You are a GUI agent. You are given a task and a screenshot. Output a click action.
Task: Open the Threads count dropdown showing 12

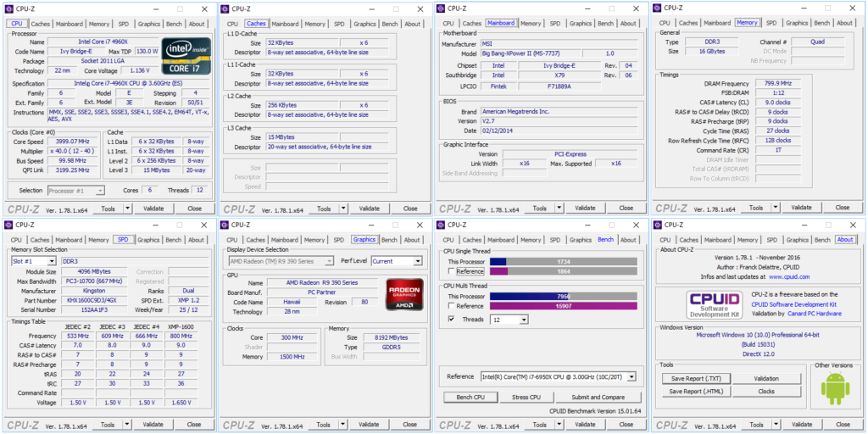[x=509, y=320]
